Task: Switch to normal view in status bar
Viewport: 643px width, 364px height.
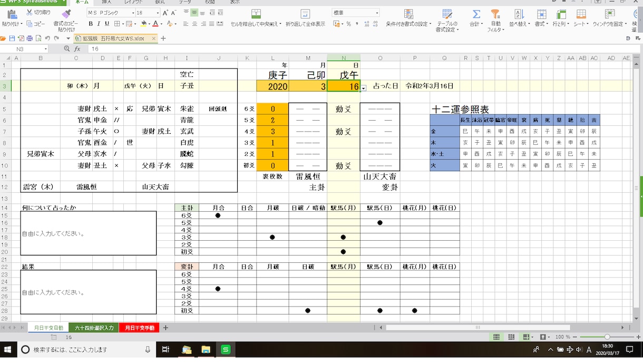Action: point(496,337)
